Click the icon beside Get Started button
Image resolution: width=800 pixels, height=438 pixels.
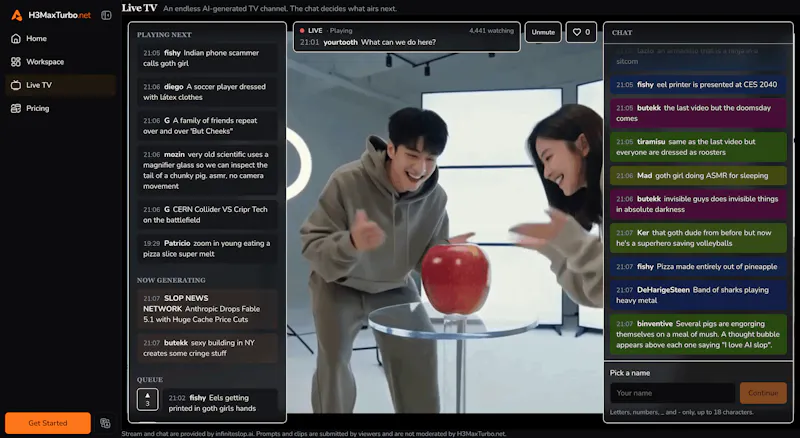[x=105, y=423]
